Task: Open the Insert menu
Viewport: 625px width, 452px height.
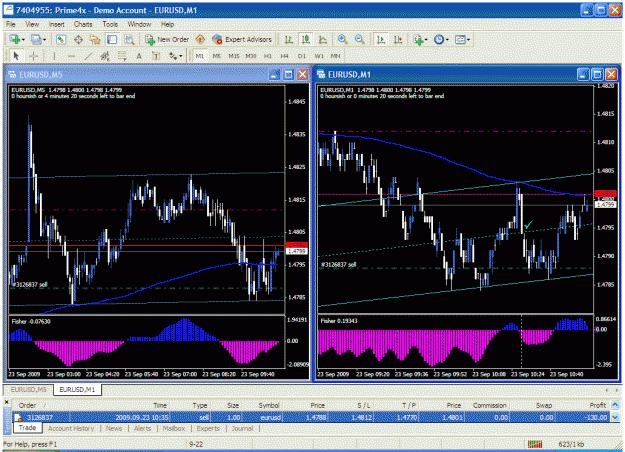Action: [57, 24]
